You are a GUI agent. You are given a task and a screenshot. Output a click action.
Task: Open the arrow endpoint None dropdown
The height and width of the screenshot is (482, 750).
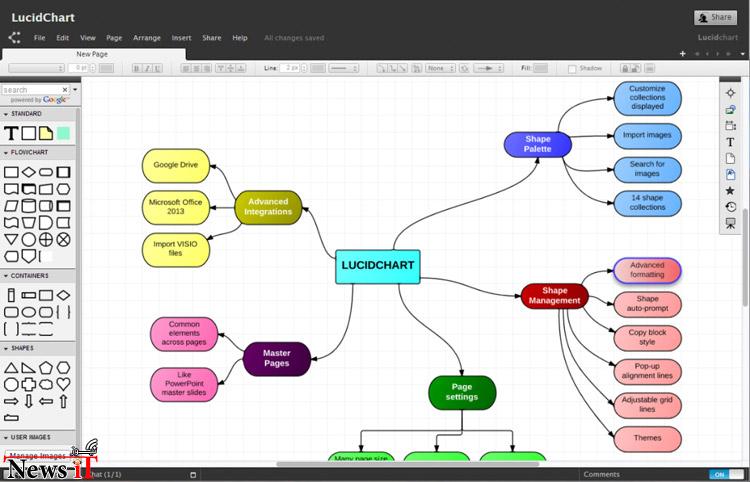[440, 68]
